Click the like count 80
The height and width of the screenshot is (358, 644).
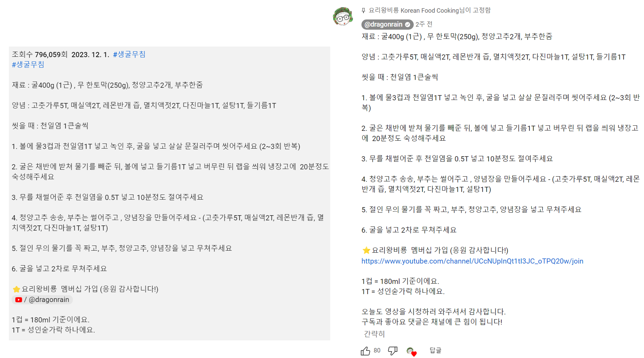click(377, 351)
